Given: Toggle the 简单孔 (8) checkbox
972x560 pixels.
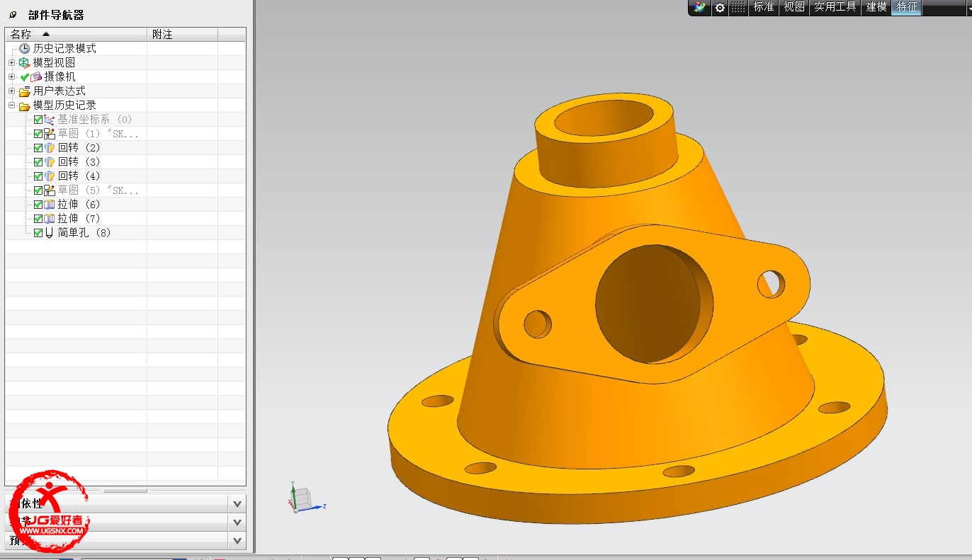Looking at the screenshot, I should point(38,233).
